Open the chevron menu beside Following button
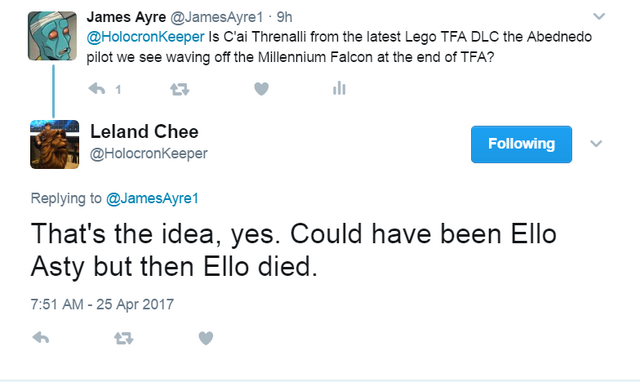 coord(596,144)
